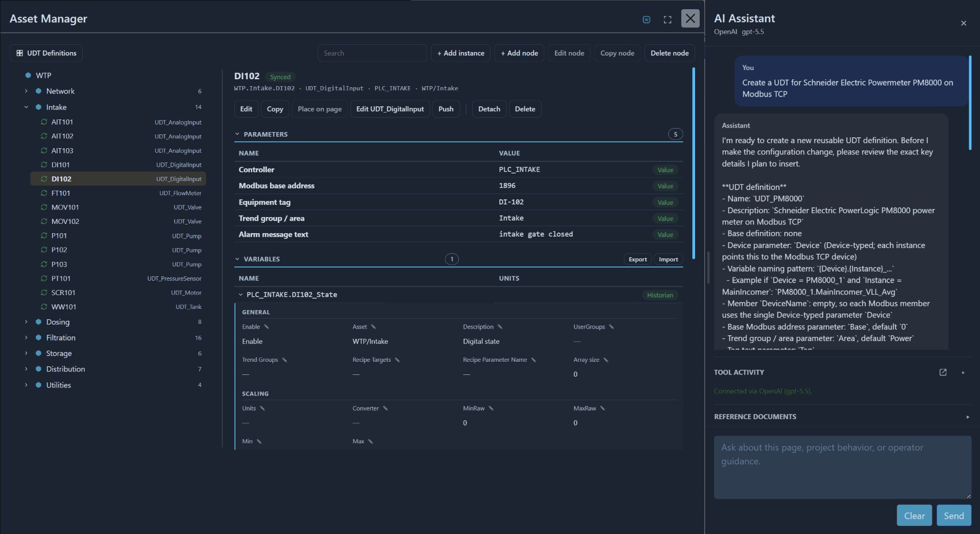Select the WTP root node
The width and height of the screenshot is (980, 534).
(x=44, y=75)
